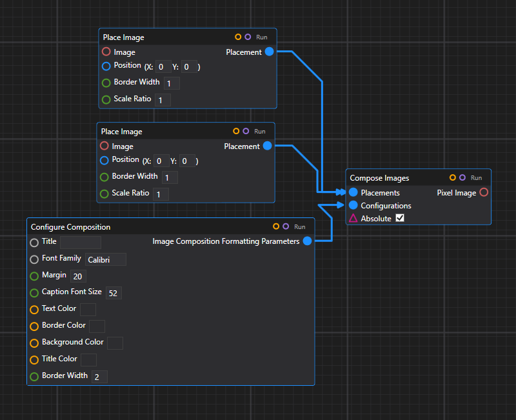Click the Border Width port on the lower Place Image node
The height and width of the screenshot is (420, 516).
pyautogui.click(x=104, y=177)
